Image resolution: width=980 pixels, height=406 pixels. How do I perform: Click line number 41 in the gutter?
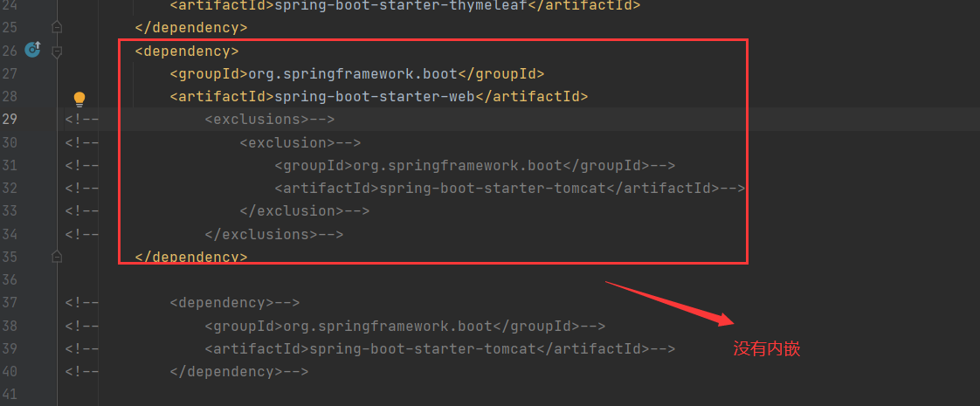coord(10,395)
